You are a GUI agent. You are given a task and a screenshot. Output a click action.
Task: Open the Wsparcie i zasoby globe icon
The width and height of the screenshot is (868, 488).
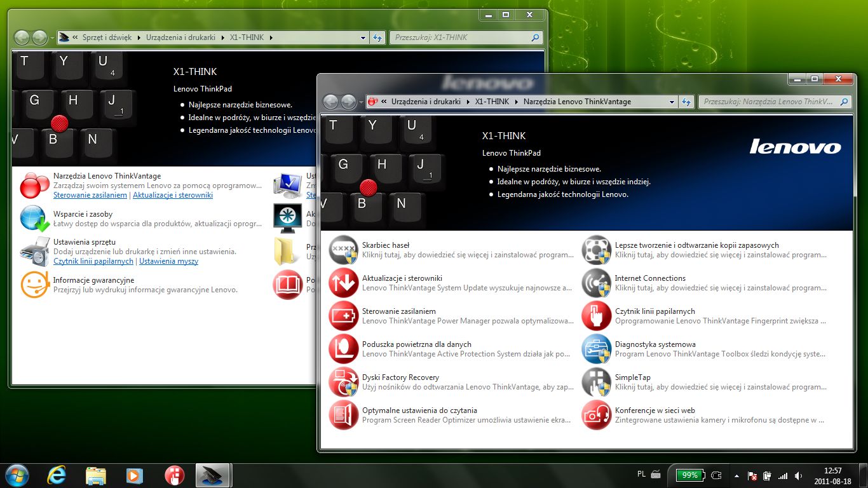[34, 219]
